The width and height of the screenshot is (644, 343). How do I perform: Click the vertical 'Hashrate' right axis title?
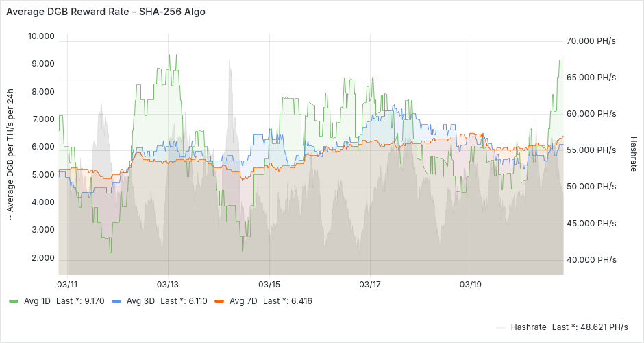(633, 153)
